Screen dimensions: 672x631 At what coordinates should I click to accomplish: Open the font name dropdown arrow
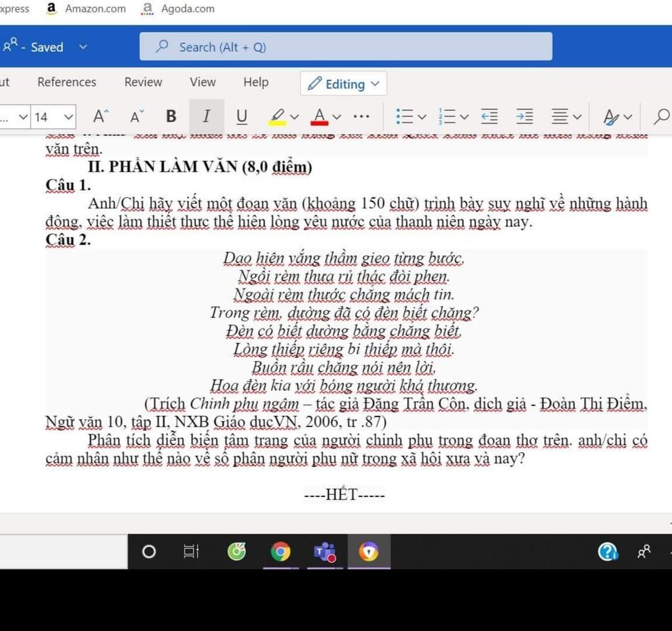click(23, 117)
